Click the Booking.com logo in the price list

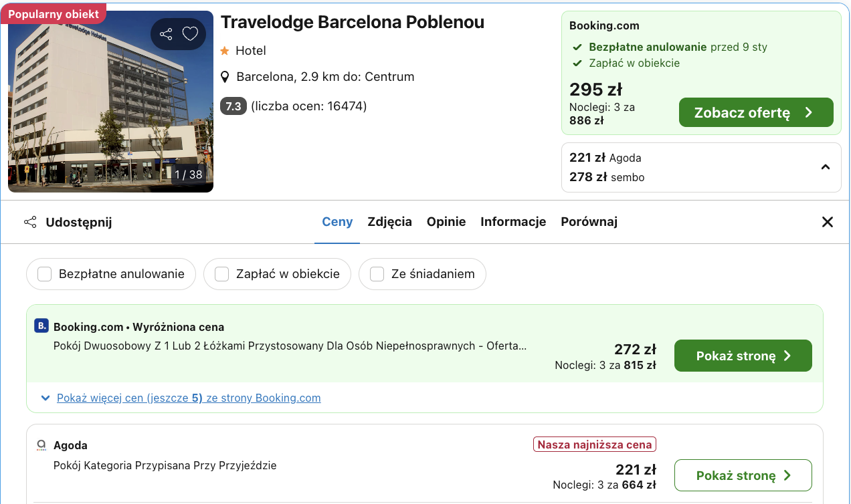coord(41,326)
